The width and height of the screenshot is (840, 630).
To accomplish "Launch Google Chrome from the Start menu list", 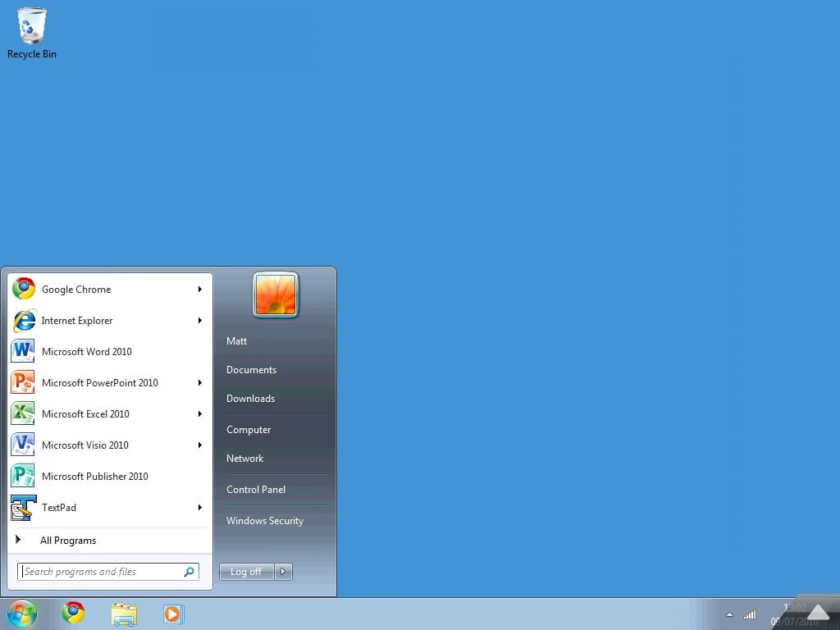I will click(109, 290).
